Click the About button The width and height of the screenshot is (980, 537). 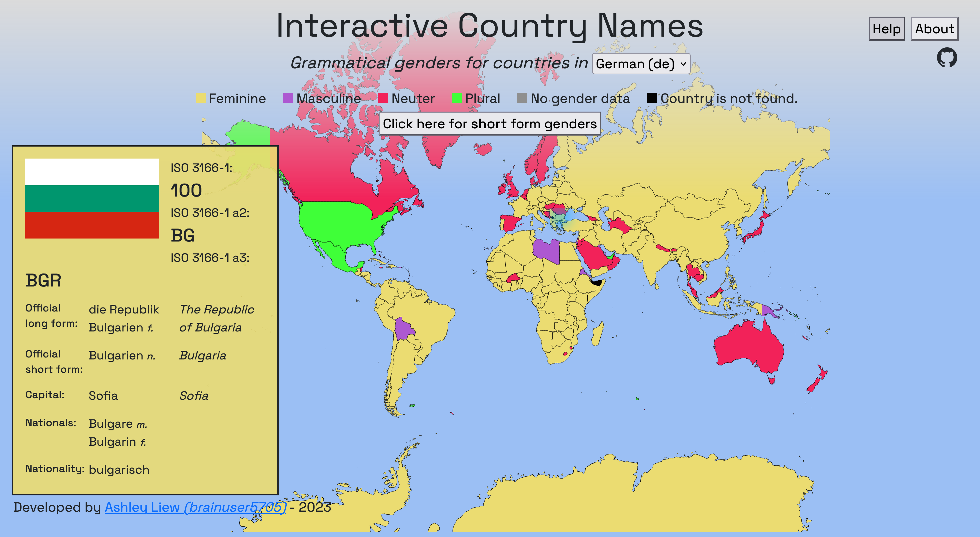[x=934, y=29]
